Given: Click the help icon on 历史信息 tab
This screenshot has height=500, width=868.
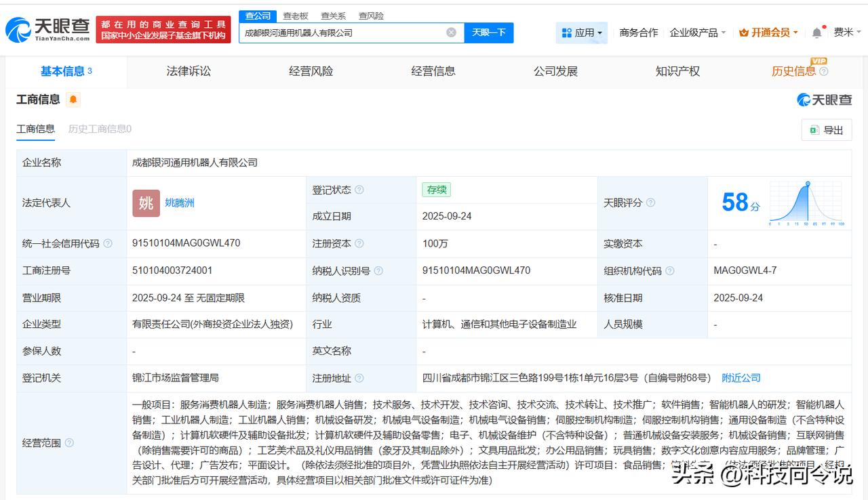Looking at the screenshot, I should [x=824, y=71].
